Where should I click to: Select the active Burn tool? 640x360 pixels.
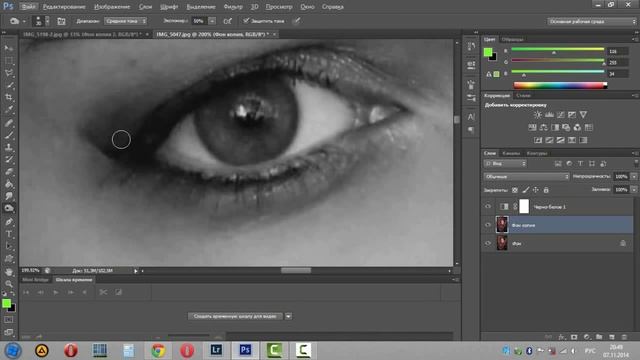(x=9, y=208)
